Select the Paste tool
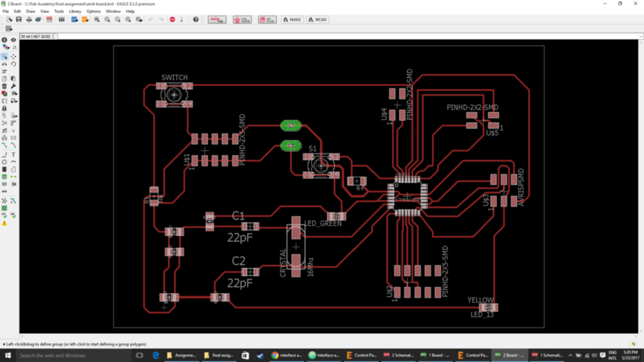 (13, 79)
